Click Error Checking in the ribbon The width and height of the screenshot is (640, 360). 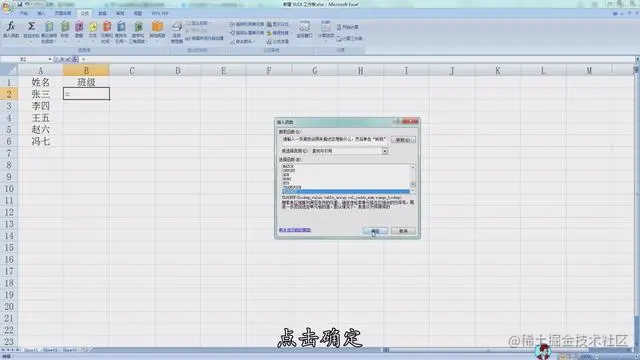click(x=279, y=33)
